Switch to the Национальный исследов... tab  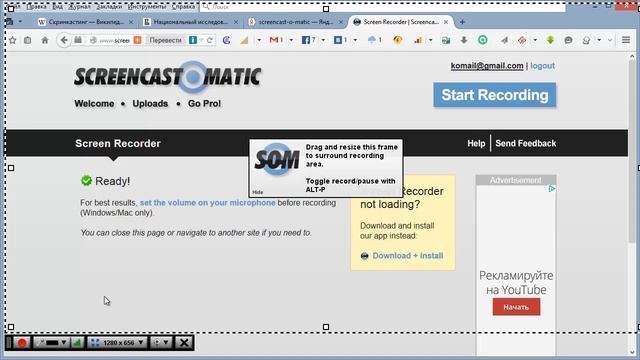pyautogui.click(x=191, y=22)
